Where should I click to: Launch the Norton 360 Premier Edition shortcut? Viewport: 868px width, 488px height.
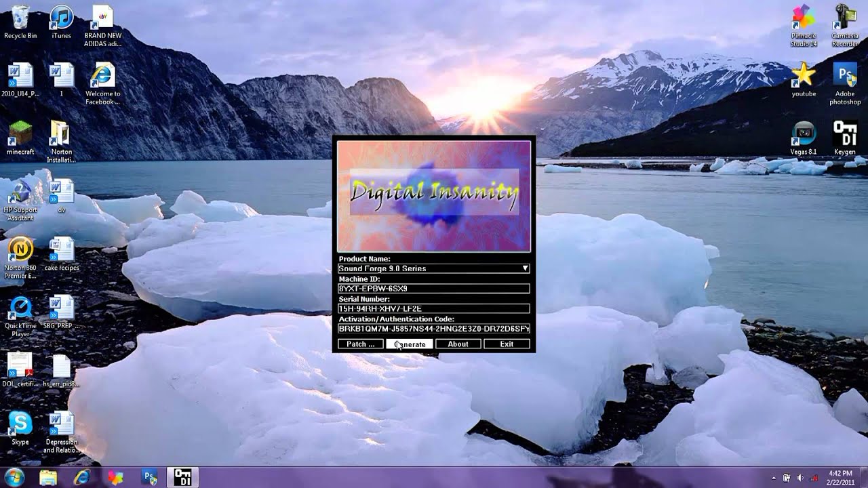coord(20,258)
